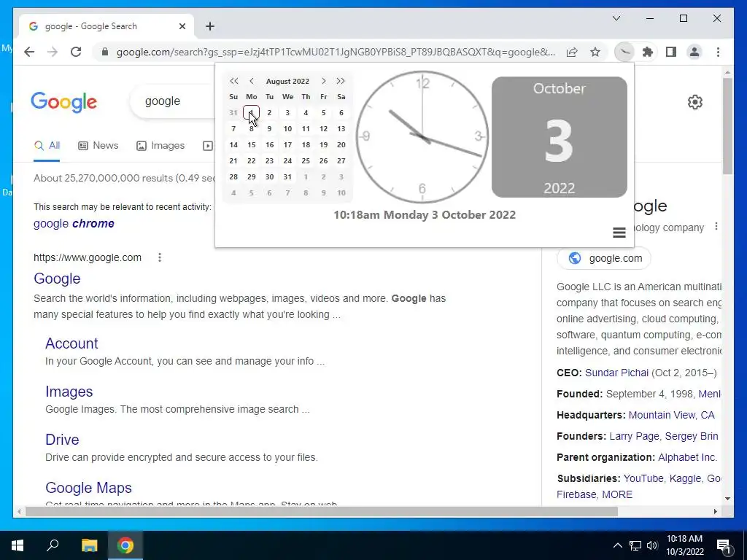Open Kaggle subsidiary link
The width and height of the screenshot is (747, 560).
pyautogui.click(x=685, y=478)
